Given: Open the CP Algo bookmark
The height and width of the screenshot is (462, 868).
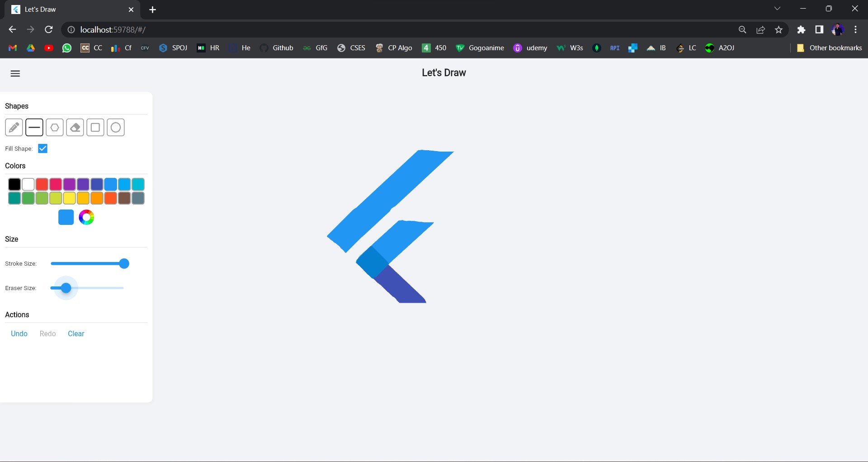Looking at the screenshot, I should coord(393,48).
